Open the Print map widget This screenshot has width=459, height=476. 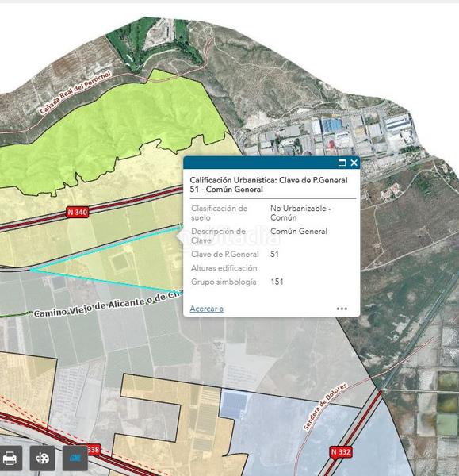10,458
